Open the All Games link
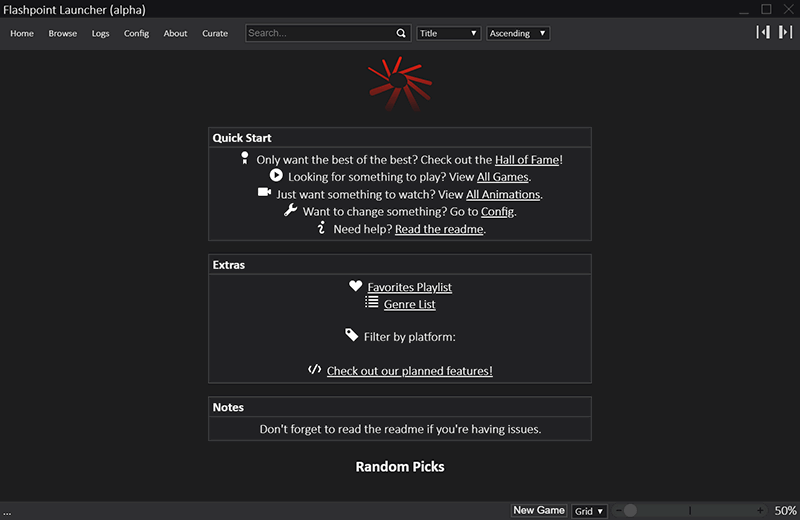The width and height of the screenshot is (800, 520). tap(503, 177)
